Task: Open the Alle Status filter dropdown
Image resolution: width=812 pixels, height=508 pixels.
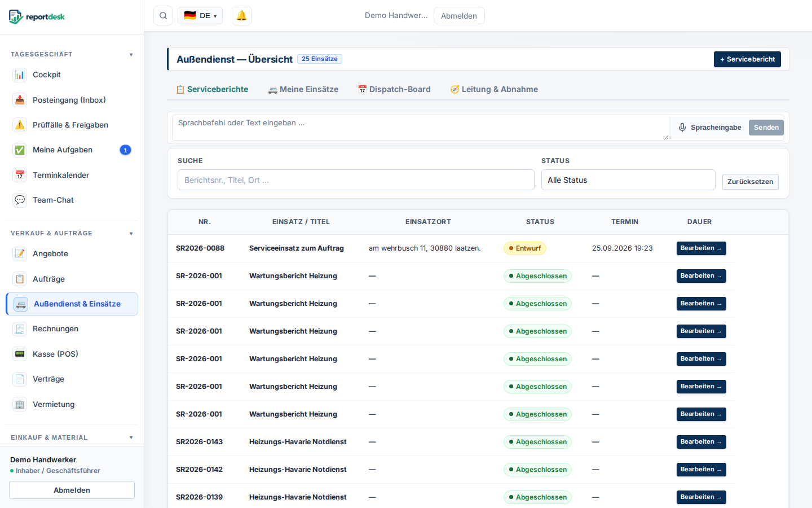Action: coord(628,180)
